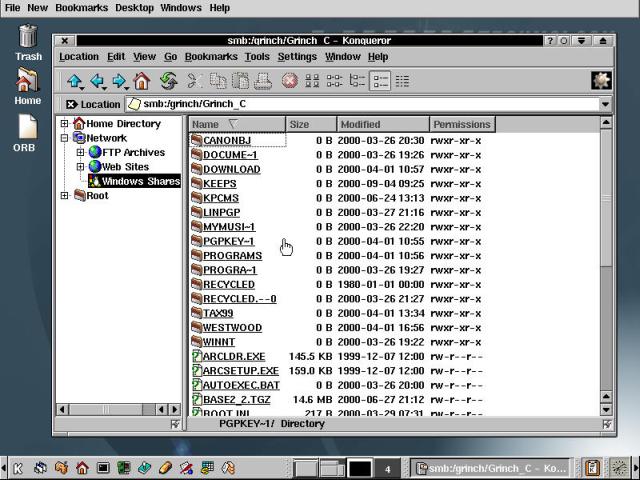Collapse the Network tree node

[x=65, y=138]
